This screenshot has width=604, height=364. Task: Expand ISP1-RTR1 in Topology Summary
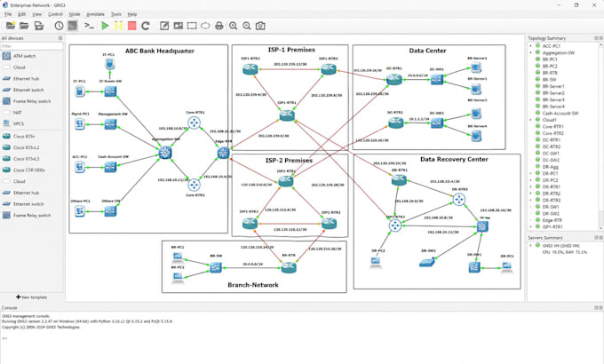pyautogui.click(x=531, y=227)
